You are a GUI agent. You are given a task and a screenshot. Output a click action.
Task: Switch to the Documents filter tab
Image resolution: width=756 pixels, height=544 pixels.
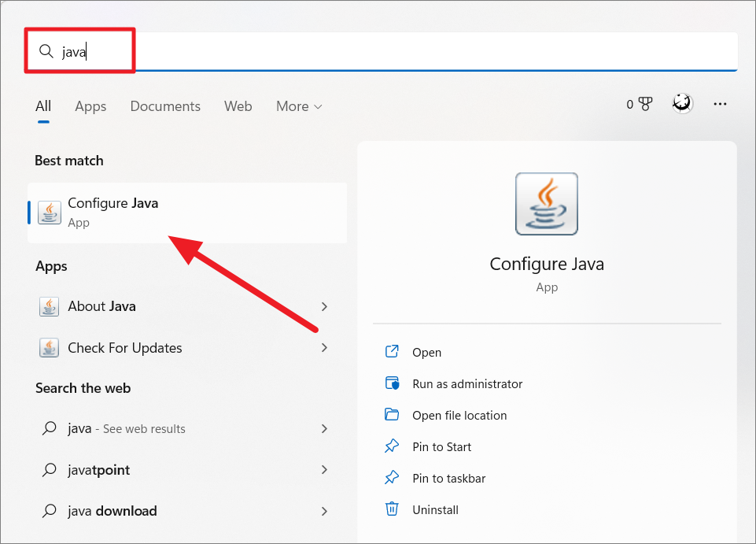pos(165,105)
